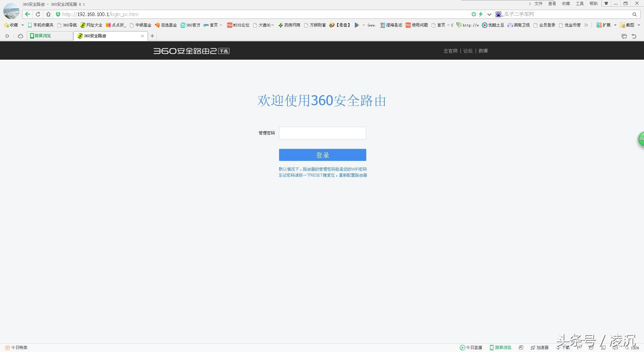The image size is (644, 352).
Task: Open the tab list window icon
Action: (x=624, y=36)
